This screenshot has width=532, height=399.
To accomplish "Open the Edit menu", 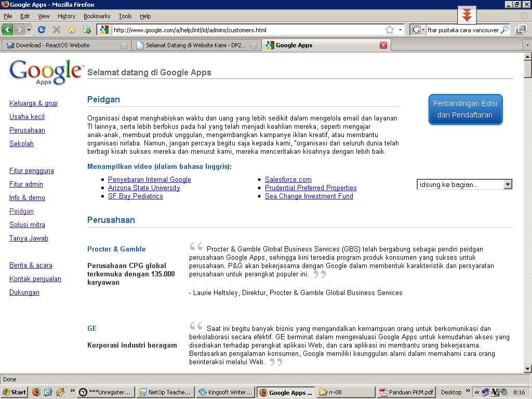I will point(25,16).
